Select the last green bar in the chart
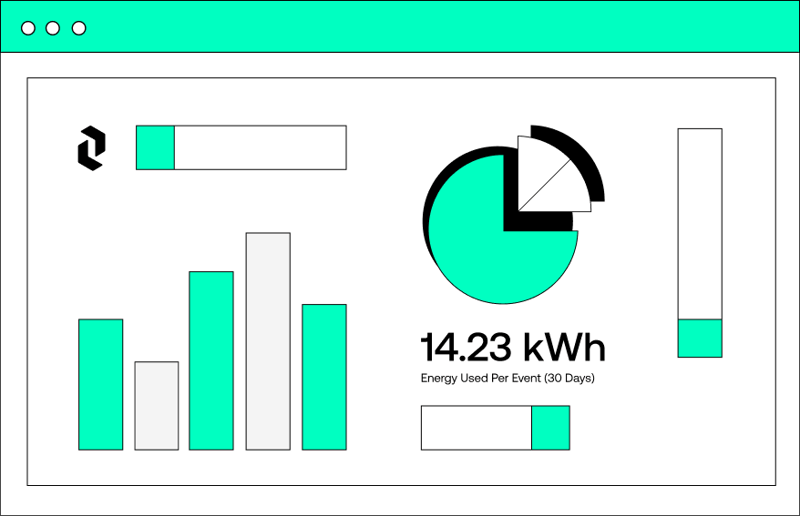Screen dimensions: 800x516 click(x=324, y=377)
